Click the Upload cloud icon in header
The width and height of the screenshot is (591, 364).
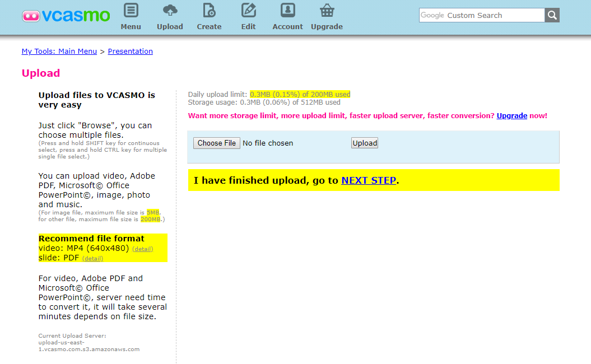[170, 11]
